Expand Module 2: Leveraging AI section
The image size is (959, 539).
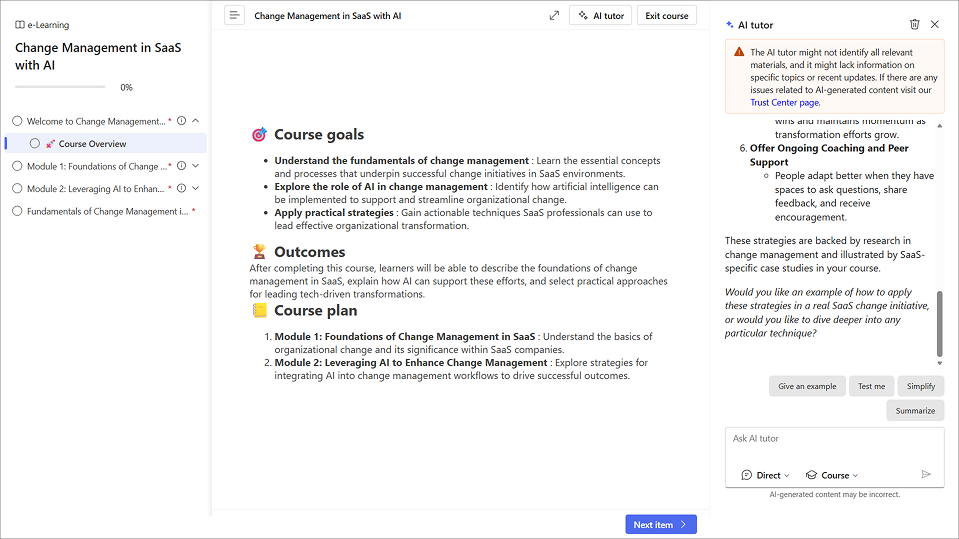click(196, 188)
